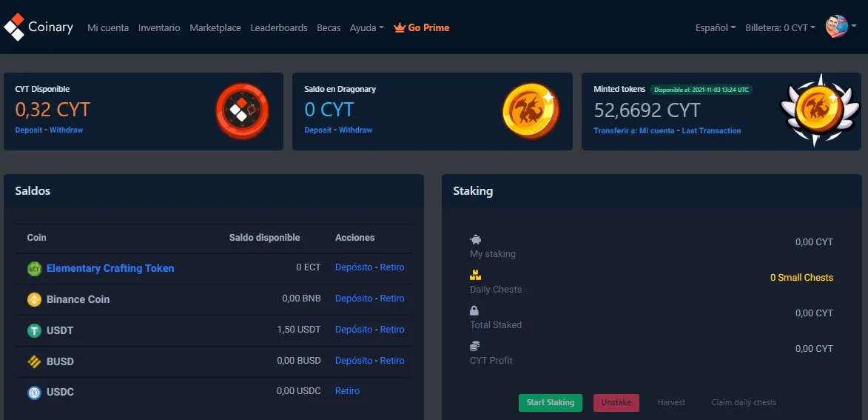Click the winged Minted tokens medal icon
The height and width of the screenshot is (420, 868).
pos(820,111)
